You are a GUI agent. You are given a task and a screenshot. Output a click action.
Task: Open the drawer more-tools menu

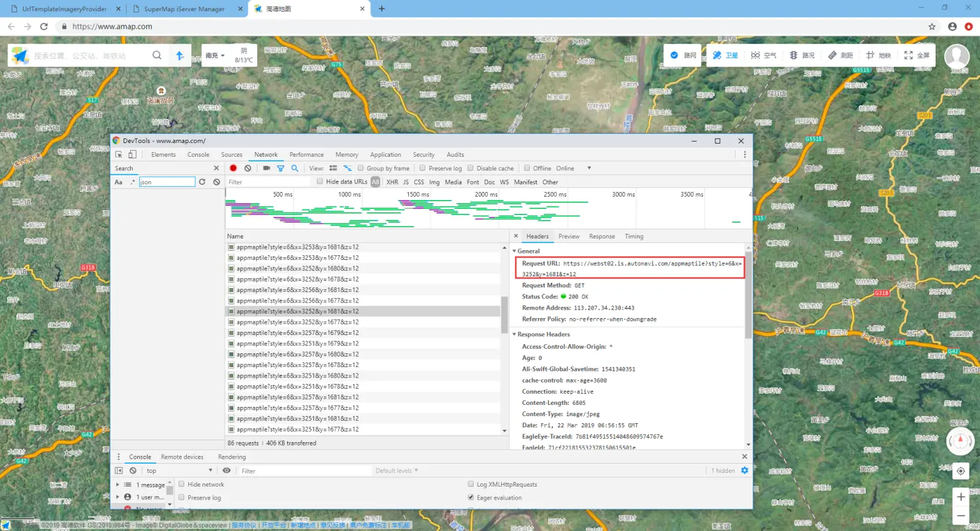click(118, 457)
